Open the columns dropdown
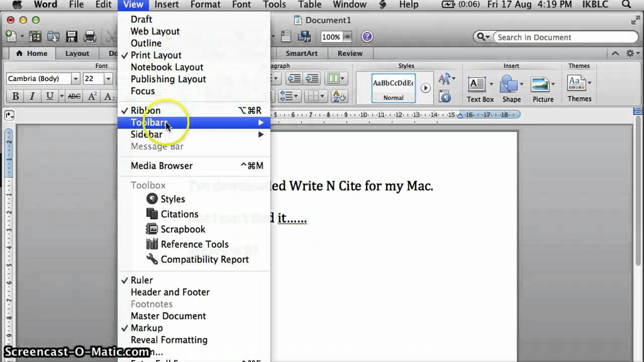 point(336,78)
